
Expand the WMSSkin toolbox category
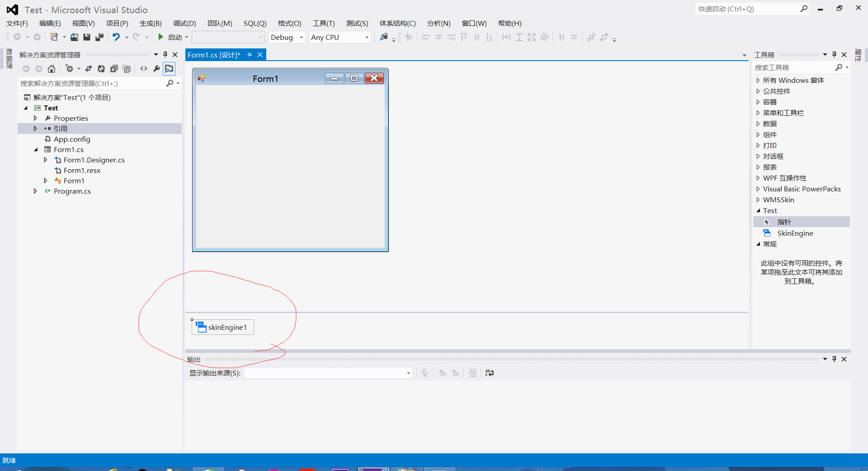[758, 200]
